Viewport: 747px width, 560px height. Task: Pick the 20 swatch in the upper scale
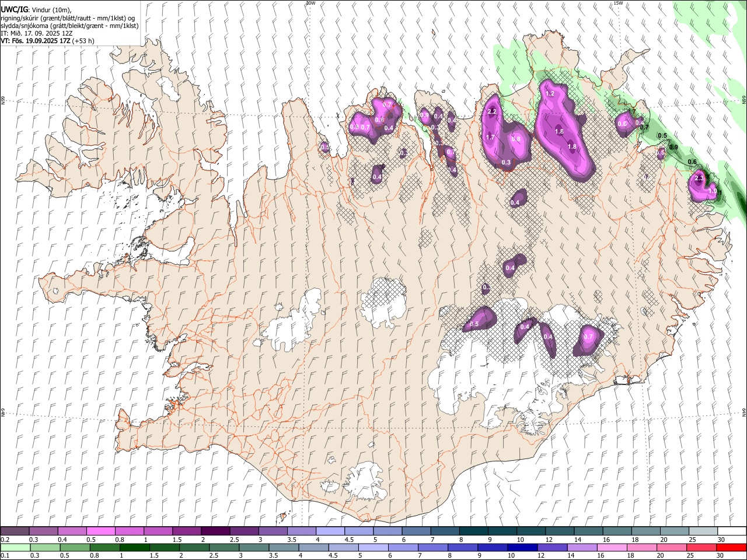click(x=675, y=531)
